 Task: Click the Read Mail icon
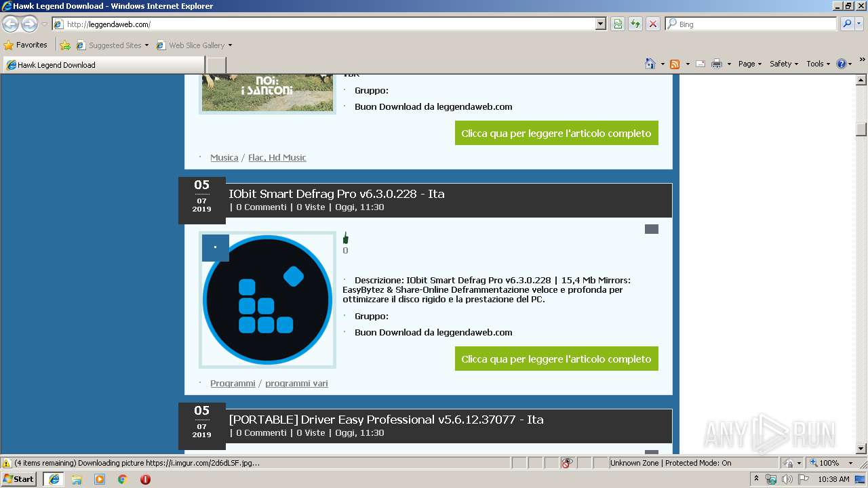click(701, 64)
